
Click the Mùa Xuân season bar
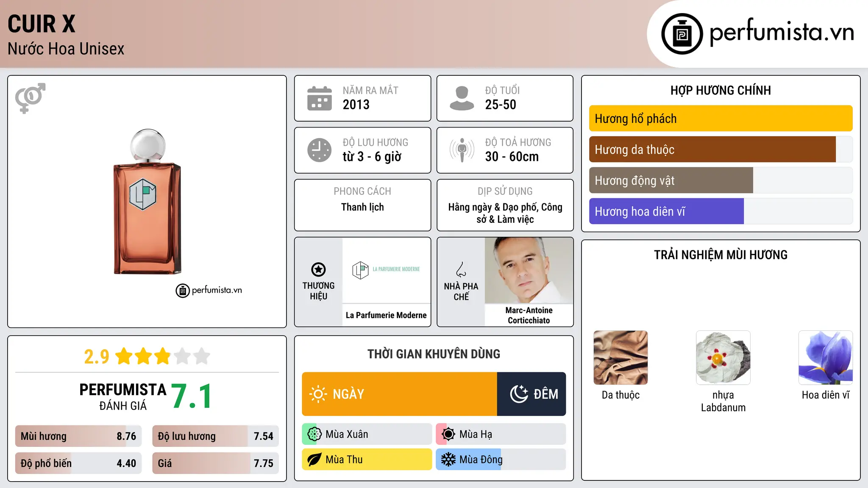click(367, 434)
